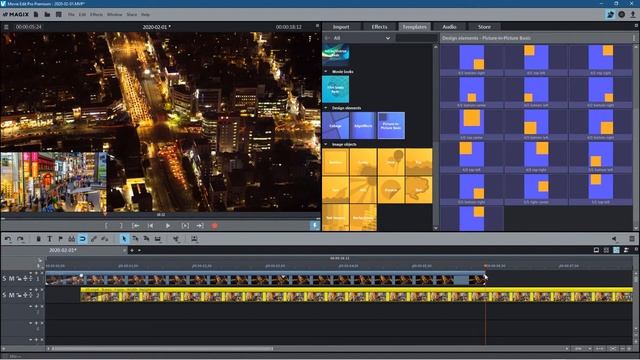Collapse the Movie looks section
The image size is (640, 360).
(326, 71)
